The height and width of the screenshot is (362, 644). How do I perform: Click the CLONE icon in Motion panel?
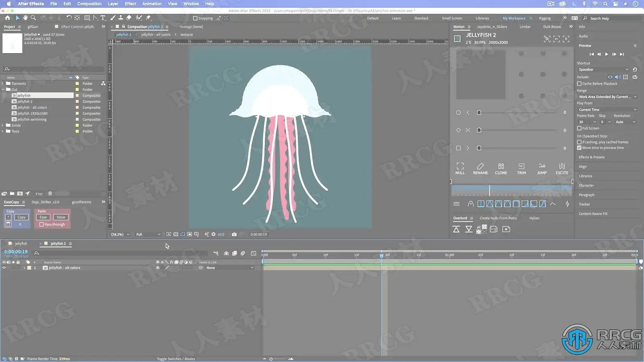tap(501, 169)
